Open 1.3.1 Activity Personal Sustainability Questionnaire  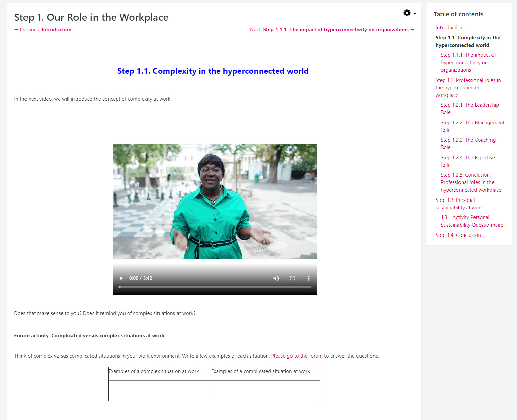click(471, 221)
